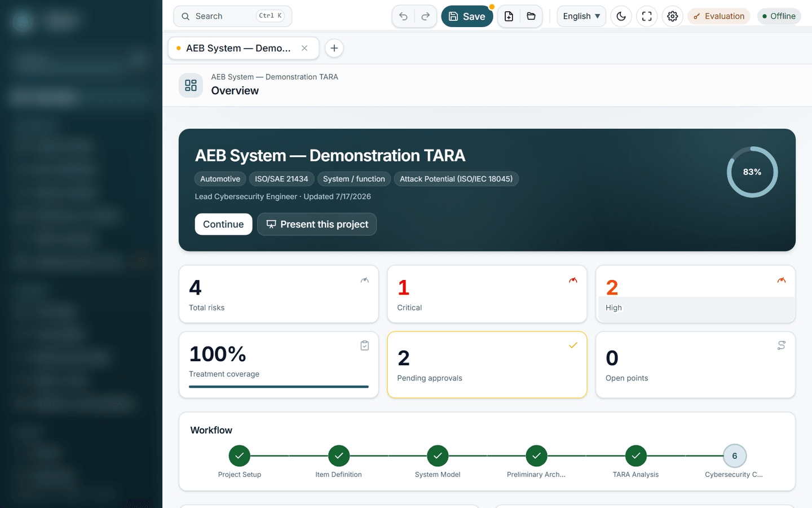Click the Offline status indicator
The width and height of the screenshot is (812, 508).
[x=779, y=16]
